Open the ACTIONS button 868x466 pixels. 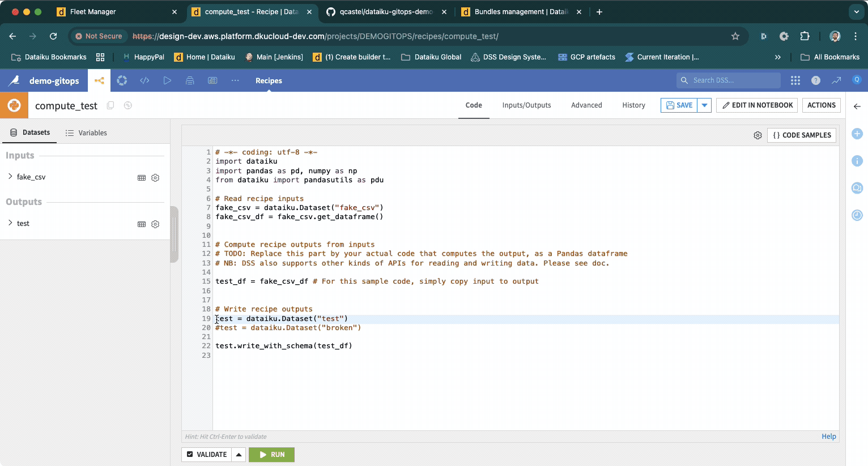coord(822,105)
